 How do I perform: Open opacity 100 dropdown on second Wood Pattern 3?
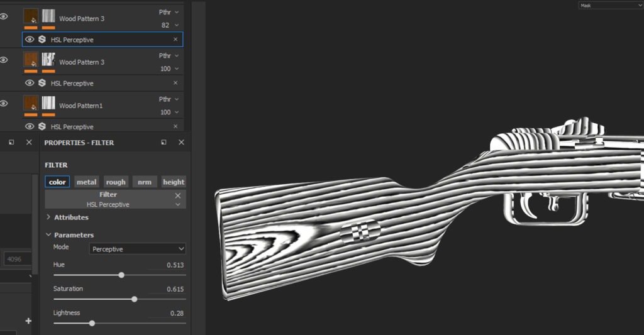pos(170,69)
